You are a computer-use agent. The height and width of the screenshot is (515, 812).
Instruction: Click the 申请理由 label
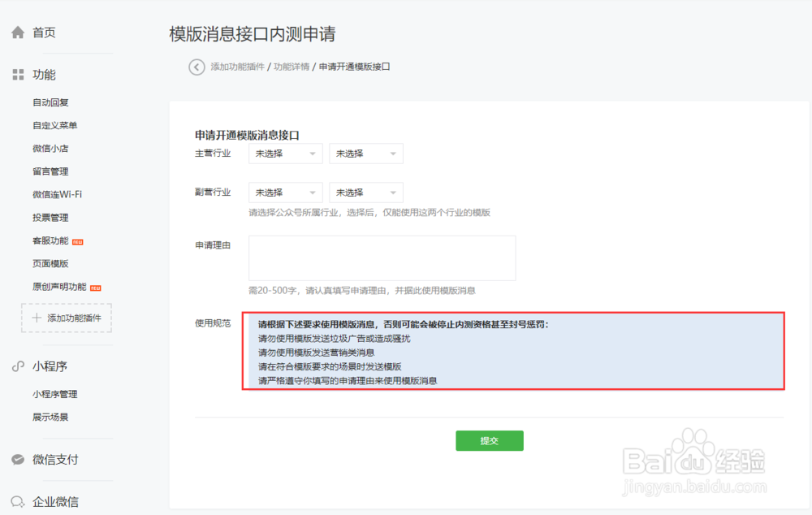[x=213, y=245]
